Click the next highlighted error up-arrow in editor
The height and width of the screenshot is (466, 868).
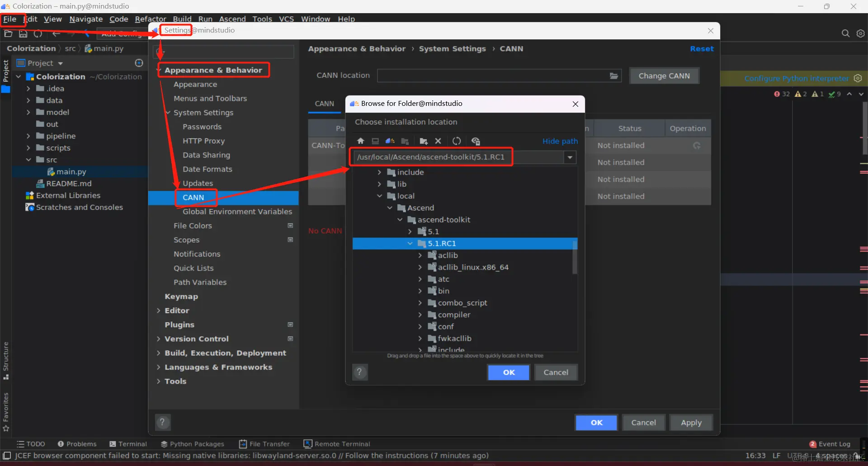(849, 94)
